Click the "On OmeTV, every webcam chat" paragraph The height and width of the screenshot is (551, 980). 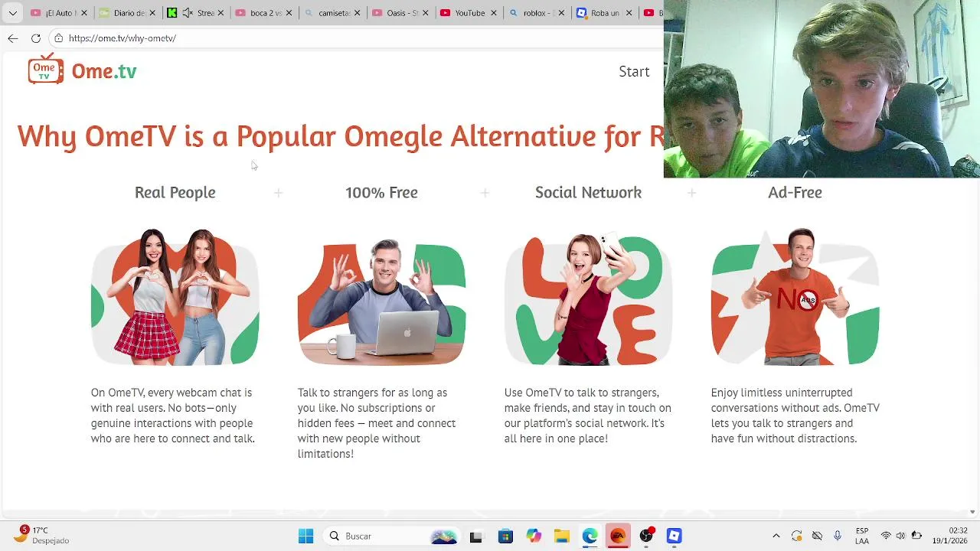(x=173, y=416)
